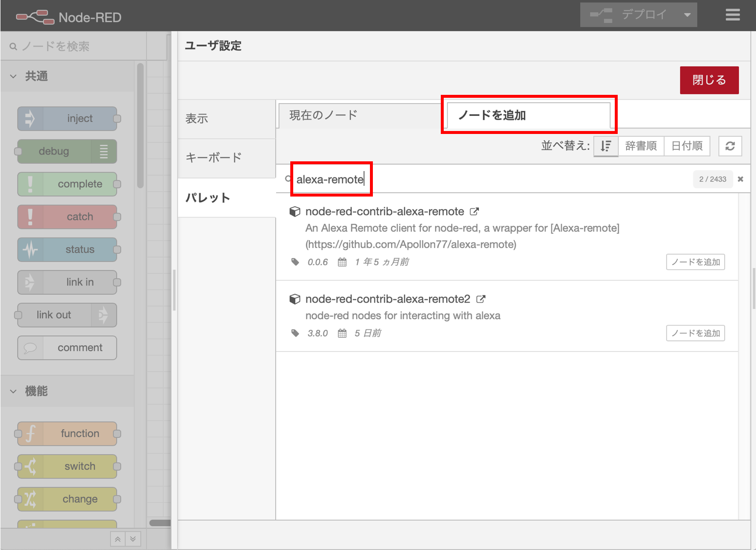Viewport: 756px width, 550px height.
Task: Enable sort by 辞書順
Action: click(641, 146)
